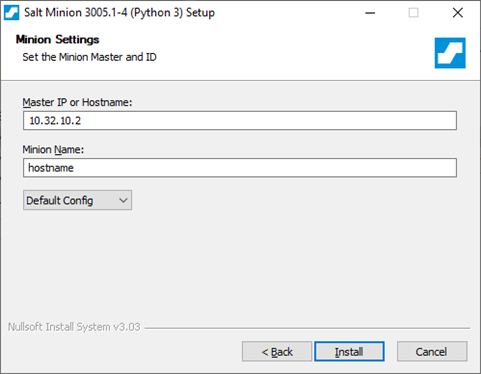This screenshot has width=481, height=374.
Task: Click the Nullsoft Install System v3.03 text
Action: pos(74,327)
